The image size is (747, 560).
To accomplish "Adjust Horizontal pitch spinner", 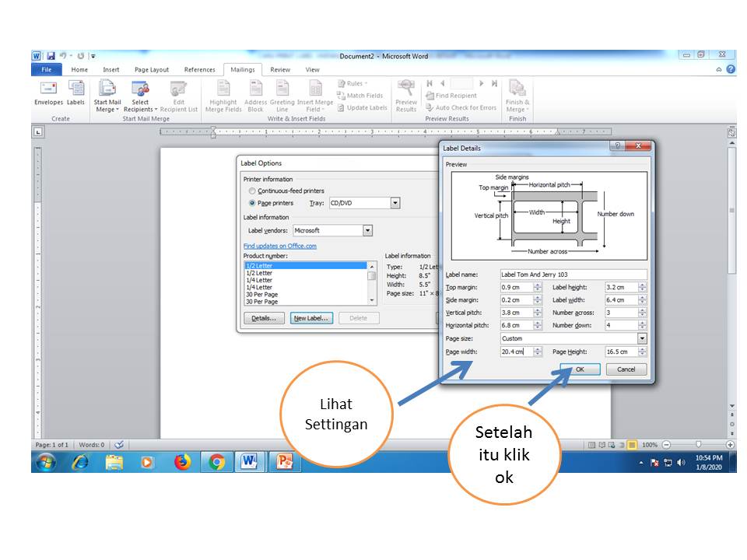I will pos(538,325).
